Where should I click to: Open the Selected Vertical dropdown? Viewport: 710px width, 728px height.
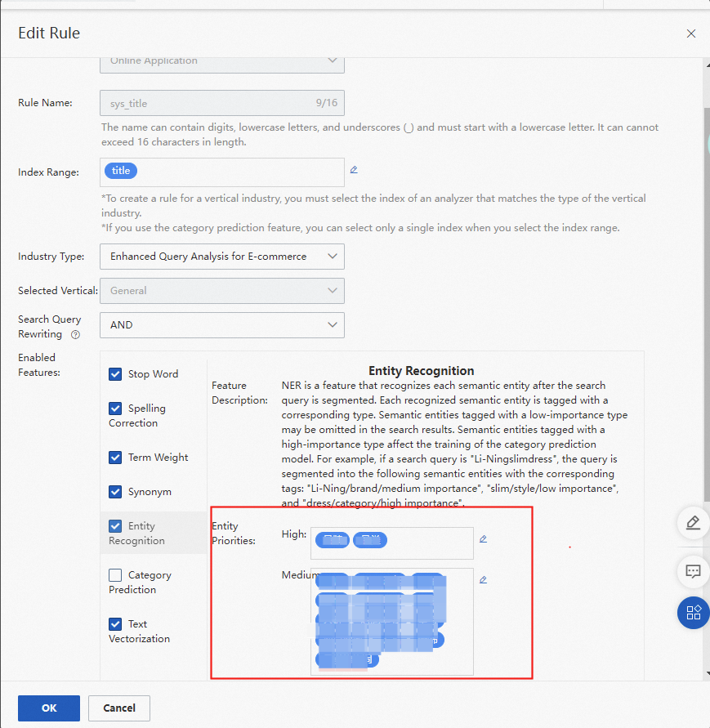222,291
